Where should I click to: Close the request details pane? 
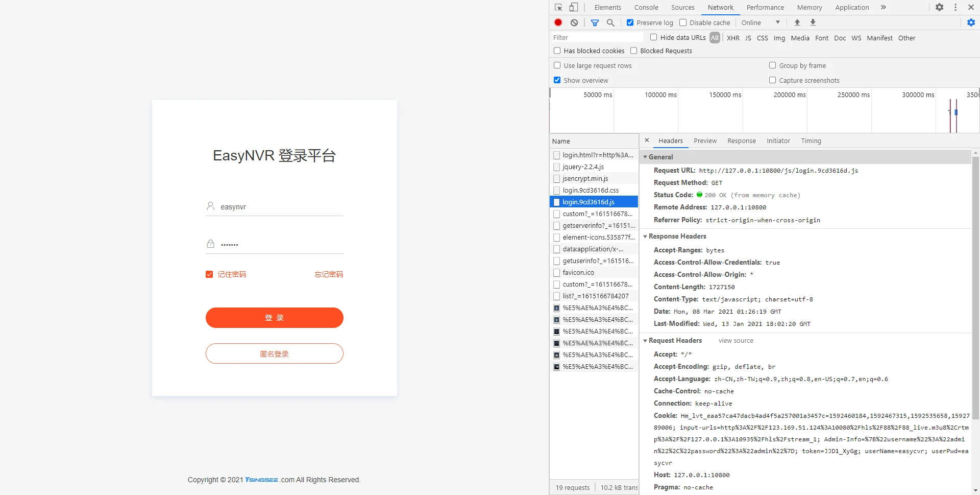[x=647, y=140]
